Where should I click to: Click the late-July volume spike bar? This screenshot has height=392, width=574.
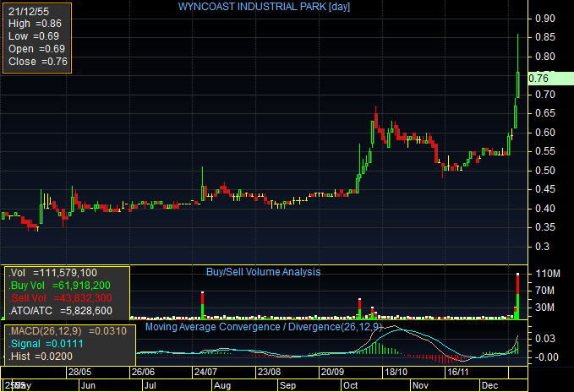[202, 306]
